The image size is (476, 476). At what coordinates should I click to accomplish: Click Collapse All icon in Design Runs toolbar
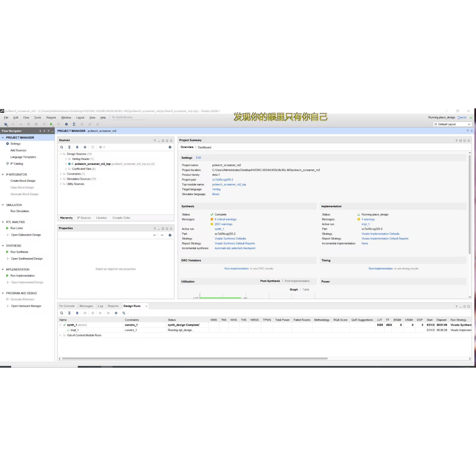coord(69,313)
